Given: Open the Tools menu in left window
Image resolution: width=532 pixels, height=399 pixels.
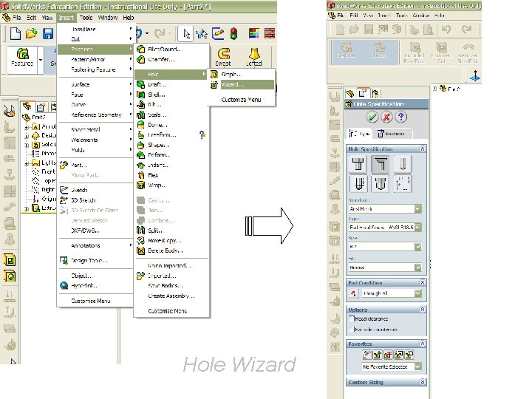Looking at the screenshot, I should click(86, 18).
